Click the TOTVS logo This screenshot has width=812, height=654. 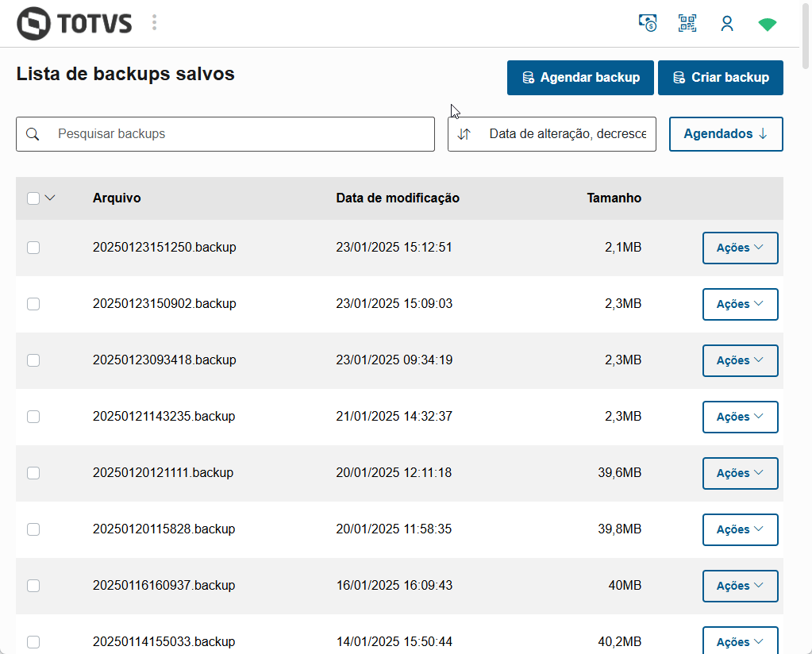pos(74,23)
